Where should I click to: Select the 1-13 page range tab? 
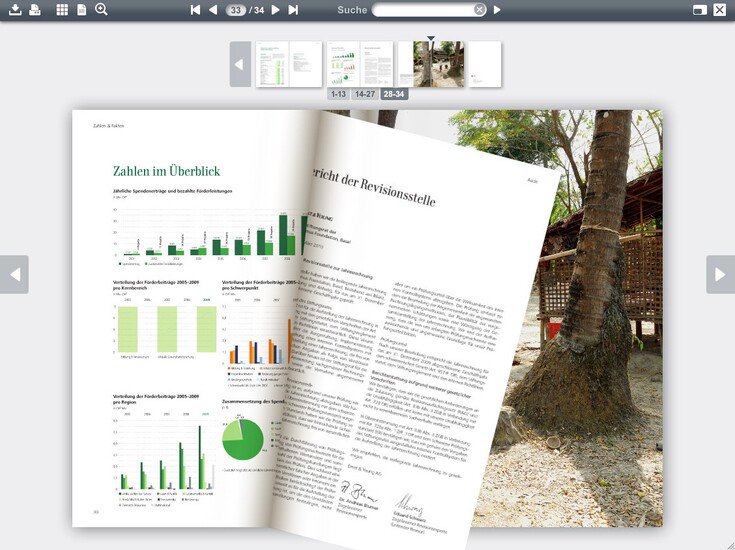(338, 94)
